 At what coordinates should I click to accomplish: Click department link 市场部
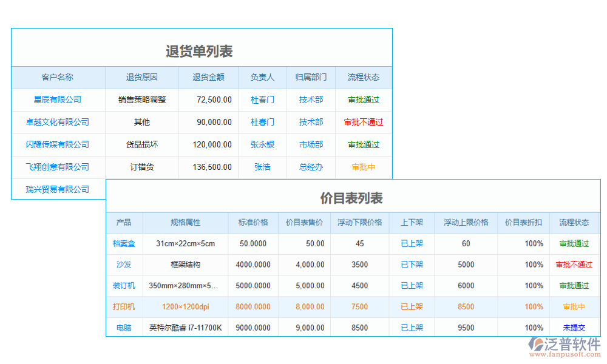(311, 144)
